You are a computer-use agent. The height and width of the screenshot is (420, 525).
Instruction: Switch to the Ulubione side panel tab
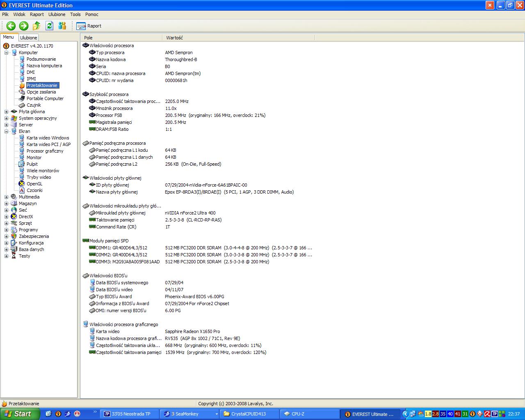pos(29,38)
